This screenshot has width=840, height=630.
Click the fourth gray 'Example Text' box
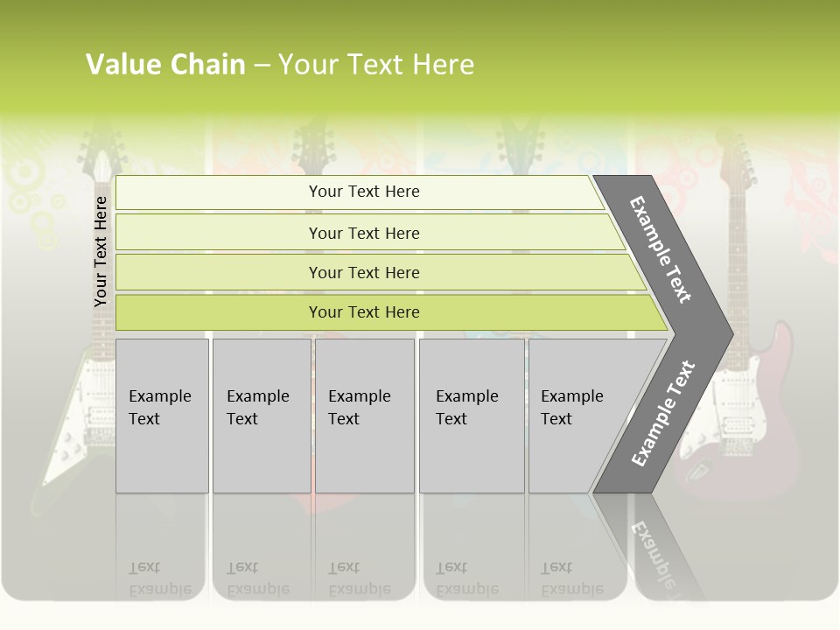tap(472, 416)
